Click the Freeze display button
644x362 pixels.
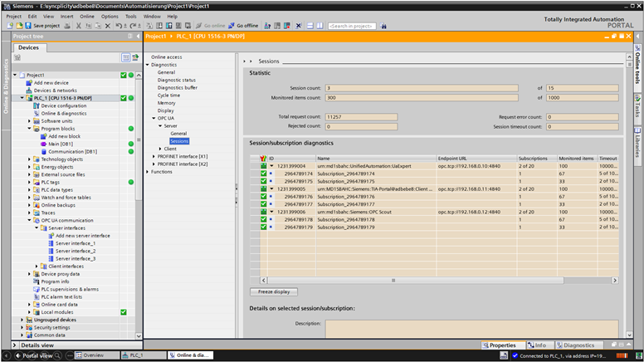274,291
